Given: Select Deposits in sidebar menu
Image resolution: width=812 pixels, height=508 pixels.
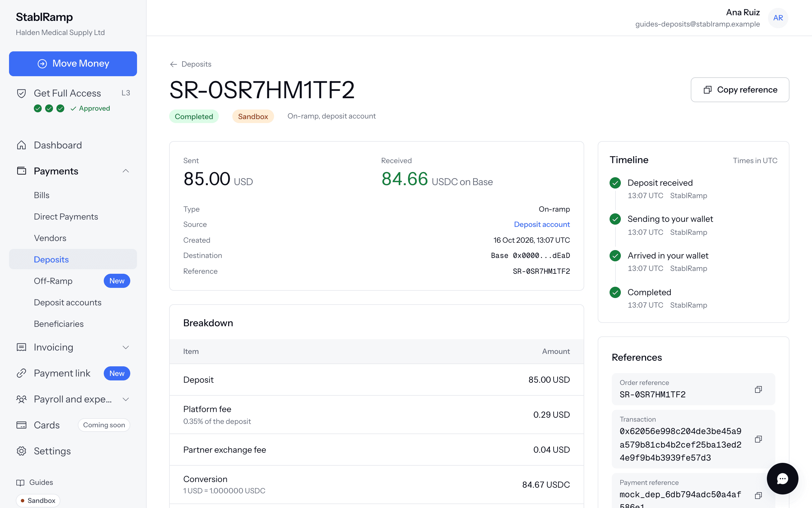Looking at the screenshot, I should pos(73,259).
